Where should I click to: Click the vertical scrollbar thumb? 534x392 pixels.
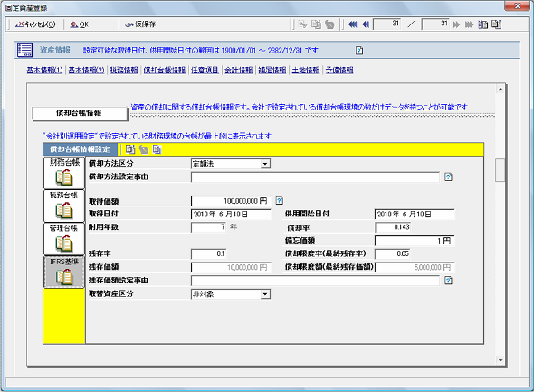(500, 170)
